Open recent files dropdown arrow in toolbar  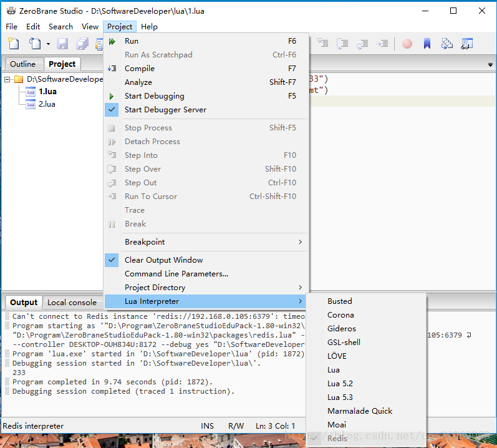point(48,44)
